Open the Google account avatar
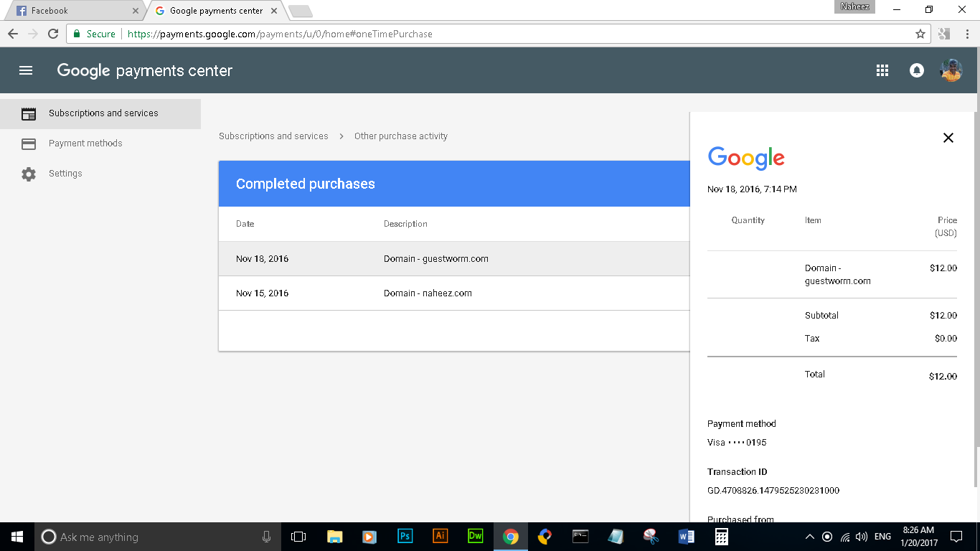The height and width of the screenshot is (551, 980). click(x=951, y=70)
